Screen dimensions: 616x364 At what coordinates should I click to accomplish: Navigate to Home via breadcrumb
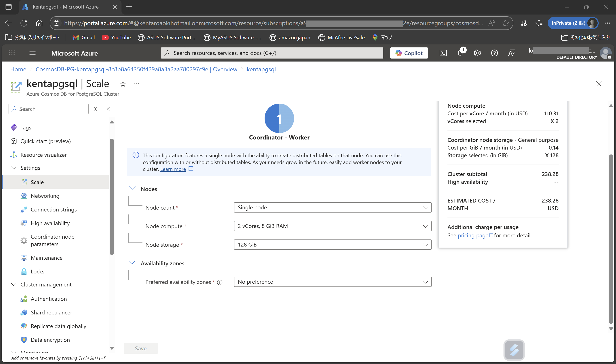click(18, 69)
